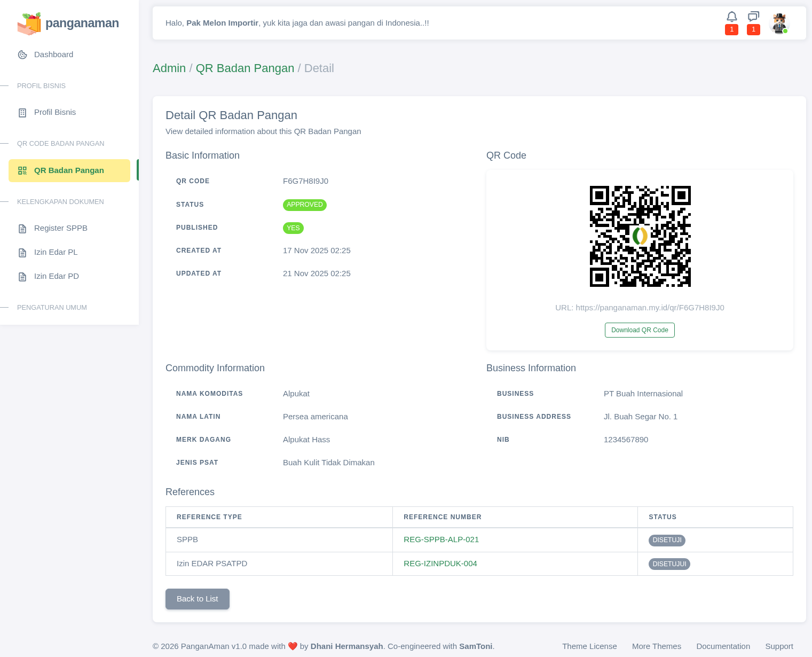Click the Register SPPB document icon
This screenshot has width=812, height=657.
pos(22,229)
